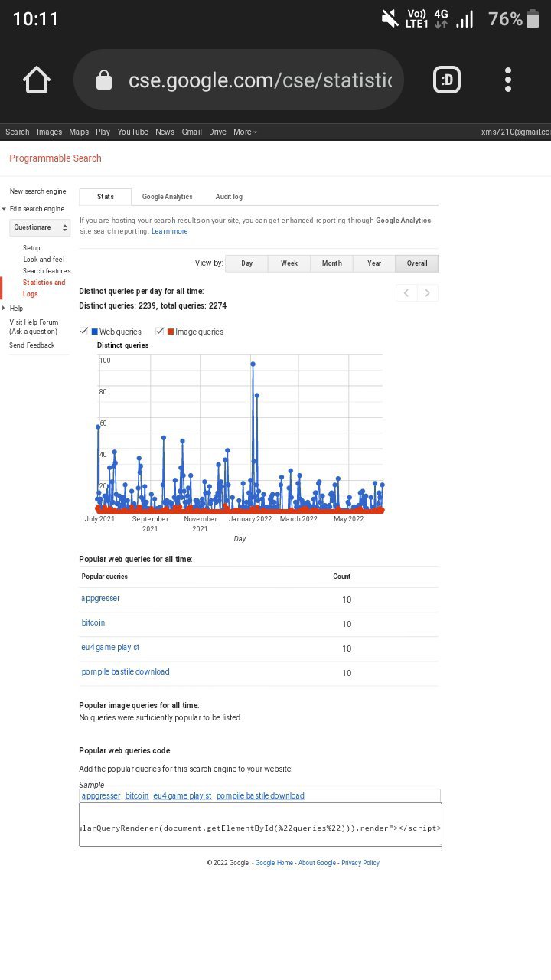Go to previous chart period arrow
Image resolution: width=551 pixels, height=980 pixels.
point(406,292)
